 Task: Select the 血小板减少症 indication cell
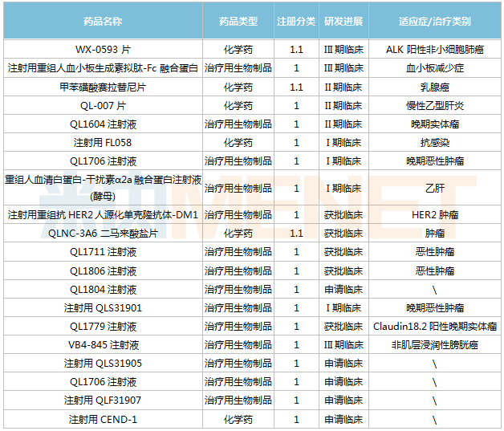[434, 68]
